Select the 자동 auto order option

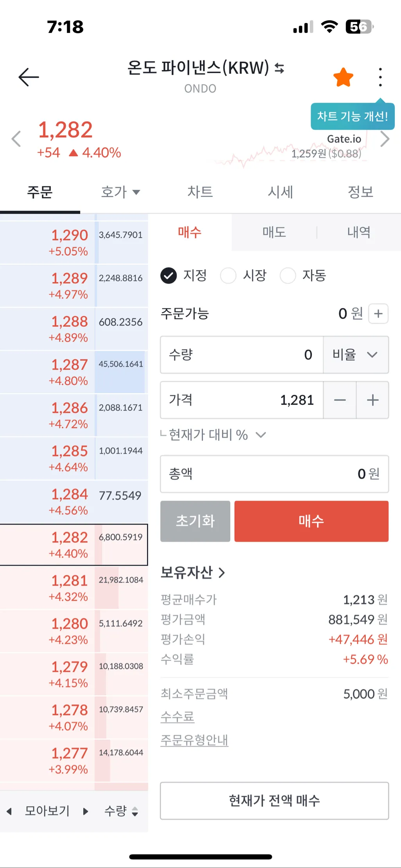[x=288, y=276]
